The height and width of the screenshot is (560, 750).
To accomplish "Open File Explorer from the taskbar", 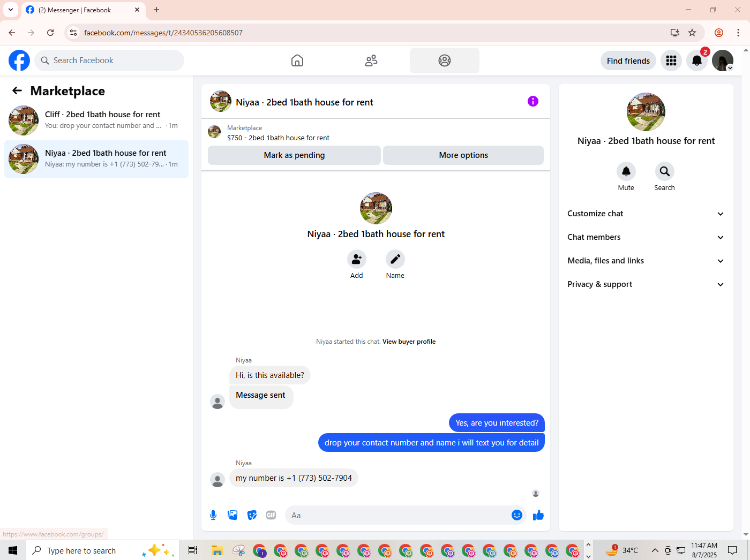I will point(217,550).
